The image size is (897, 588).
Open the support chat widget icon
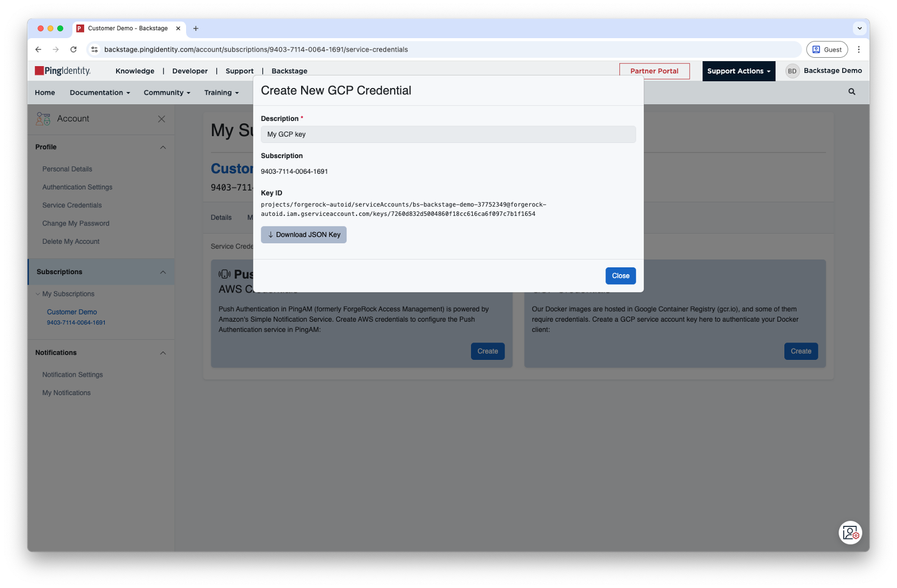click(x=850, y=533)
